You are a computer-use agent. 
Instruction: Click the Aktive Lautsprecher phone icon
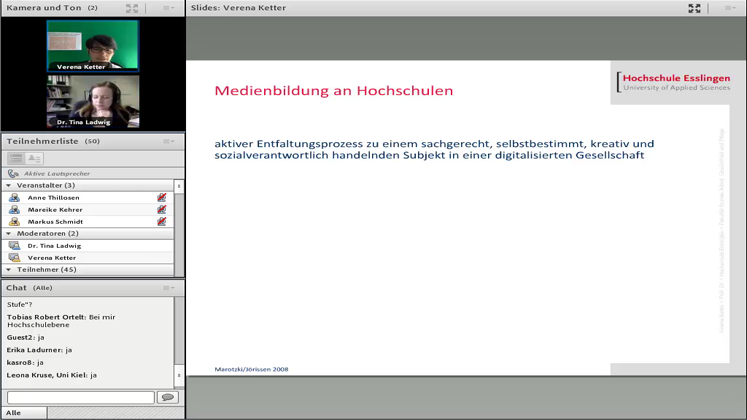pos(13,173)
